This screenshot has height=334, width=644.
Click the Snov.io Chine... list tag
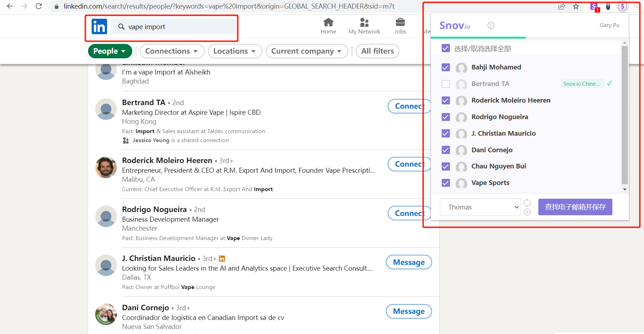pyautogui.click(x=582, y=84)
